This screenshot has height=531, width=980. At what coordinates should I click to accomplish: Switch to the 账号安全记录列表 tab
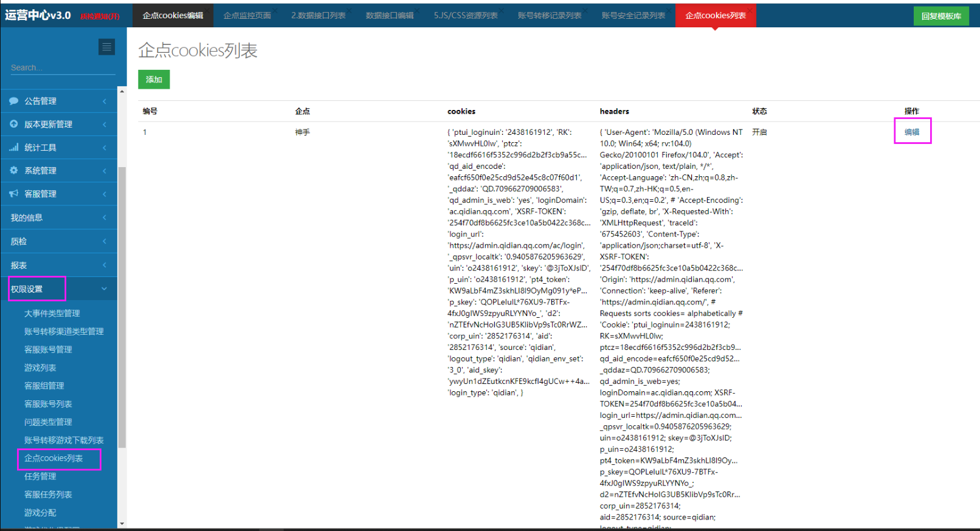click(x=633, y=15)
